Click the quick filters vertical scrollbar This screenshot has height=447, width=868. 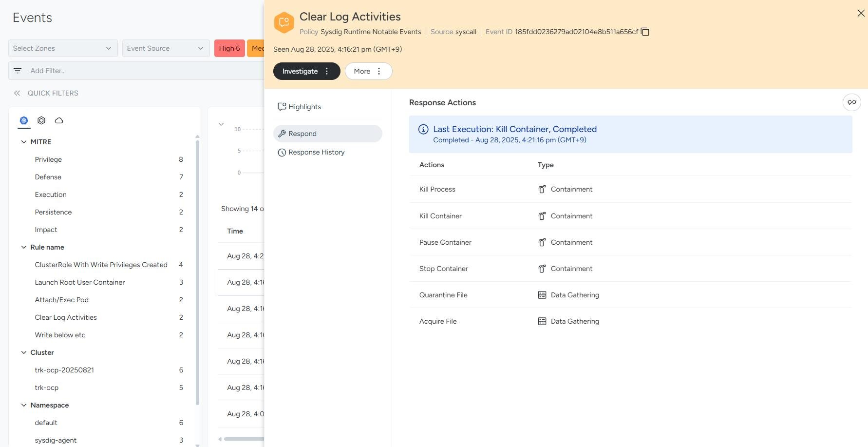[197, 273]
